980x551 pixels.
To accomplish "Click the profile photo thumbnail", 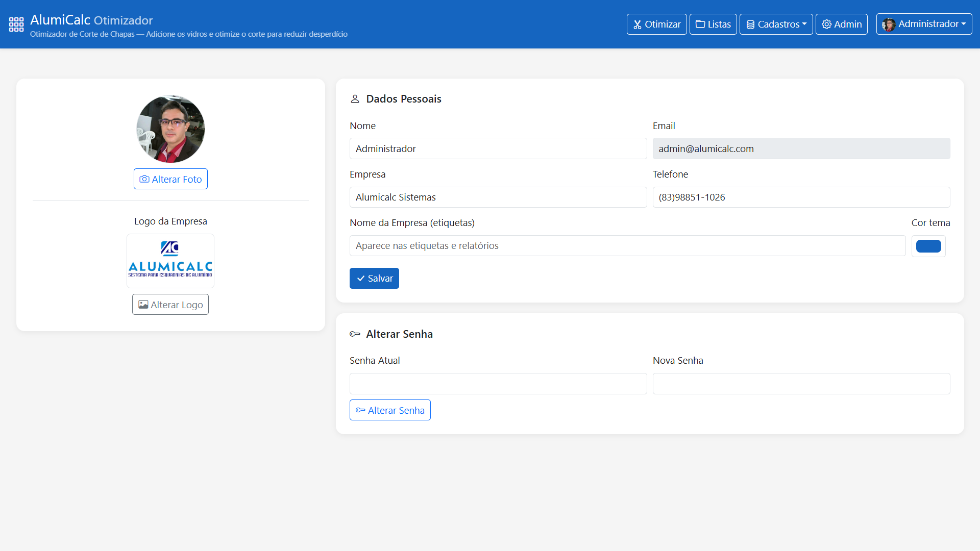I will point(170,129).
